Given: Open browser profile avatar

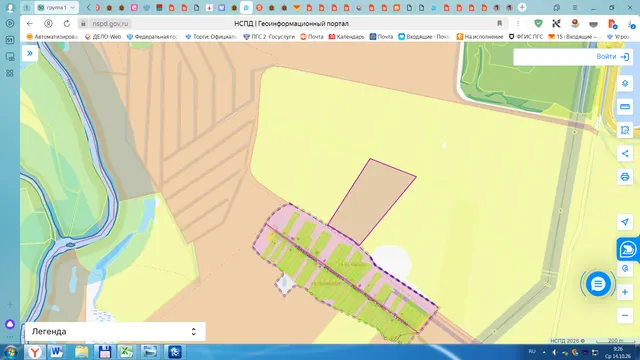Looking at the screenshot, I should click(10, 7).
